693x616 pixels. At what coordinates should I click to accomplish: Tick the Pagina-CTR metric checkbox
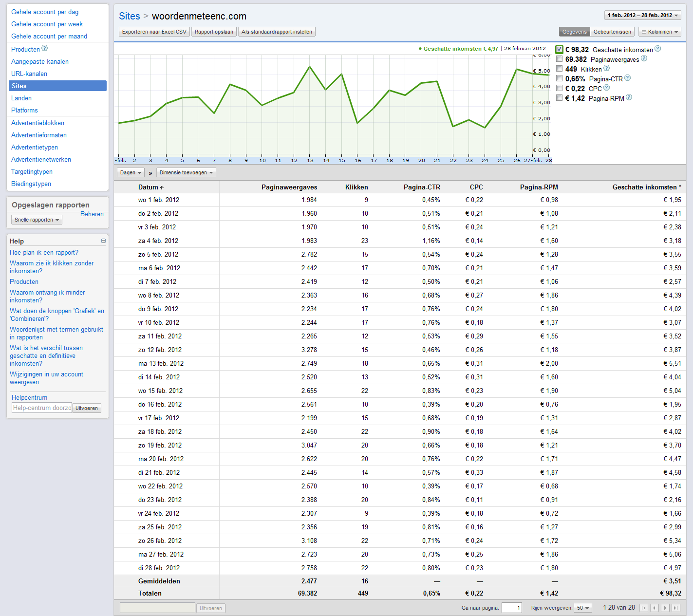559,78
